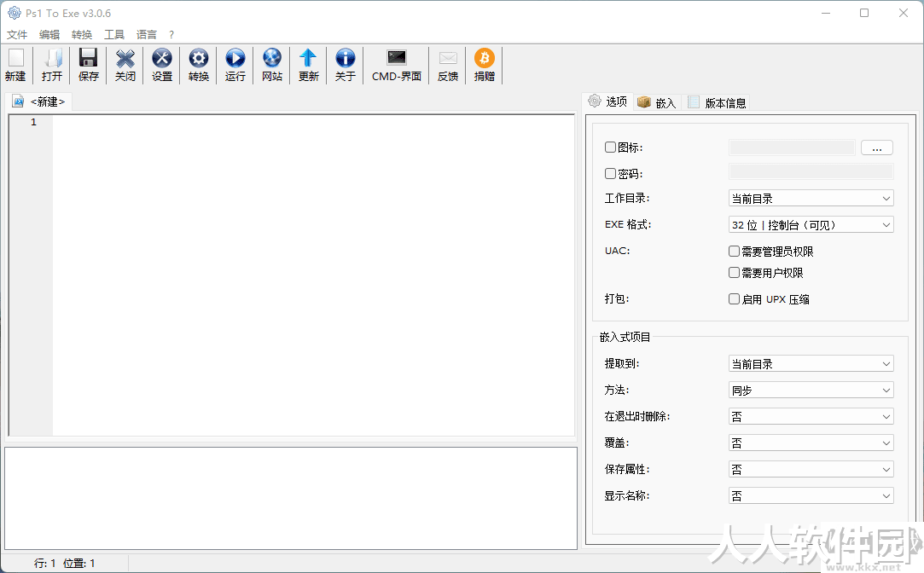Expand the 提取到 dropdown

[811, 364]
